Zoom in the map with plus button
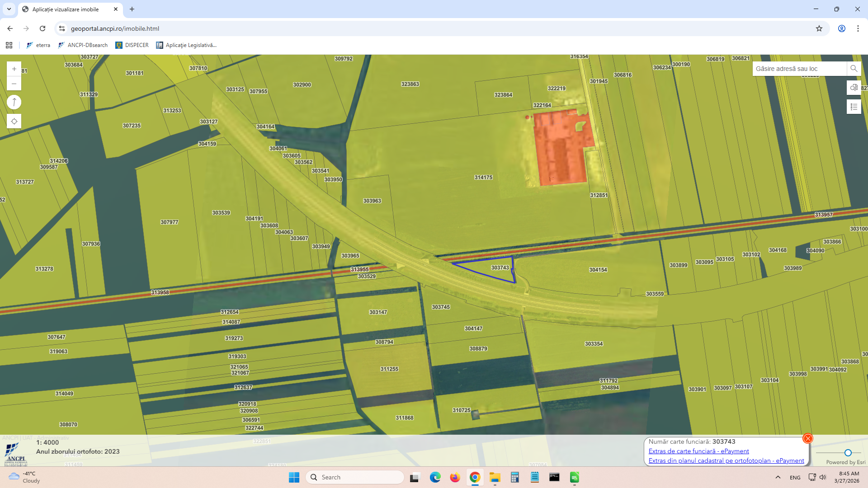 coord(14,69)
